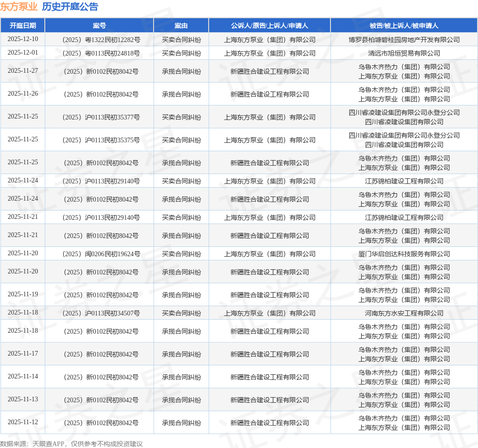Click date cell 2025-11-14

(x=23, y=377)
